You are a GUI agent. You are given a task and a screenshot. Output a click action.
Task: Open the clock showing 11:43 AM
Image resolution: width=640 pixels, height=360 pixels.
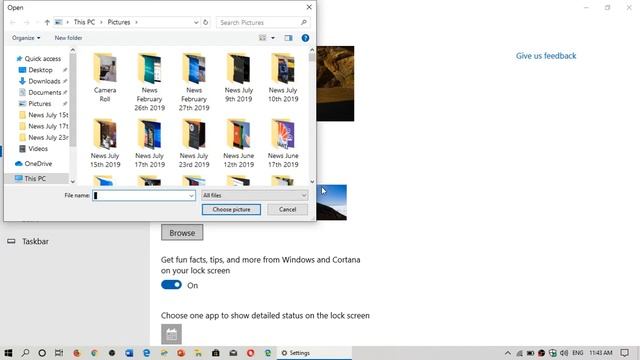tap(600, 353)
